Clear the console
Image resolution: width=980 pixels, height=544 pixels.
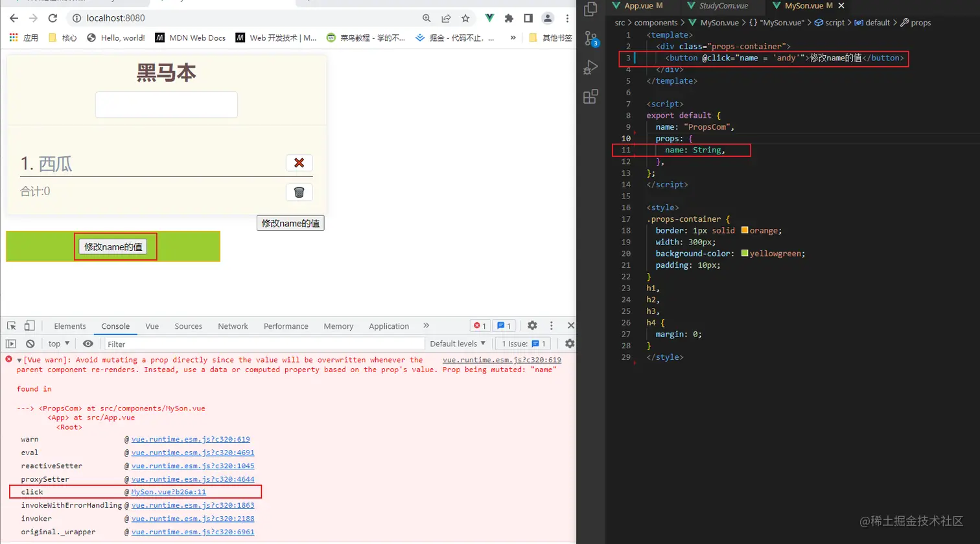tap(30, 344)
